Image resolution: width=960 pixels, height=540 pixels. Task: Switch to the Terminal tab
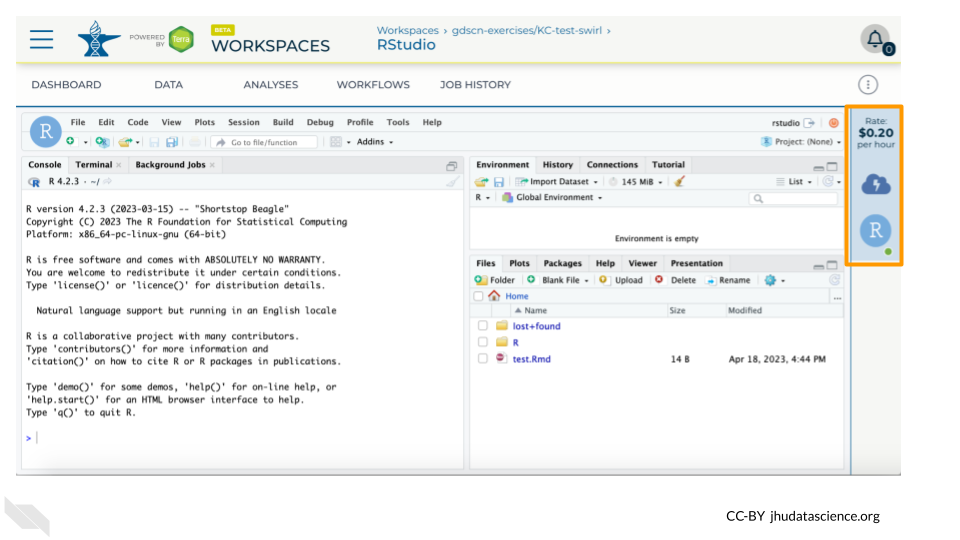[x=94, y=165]
